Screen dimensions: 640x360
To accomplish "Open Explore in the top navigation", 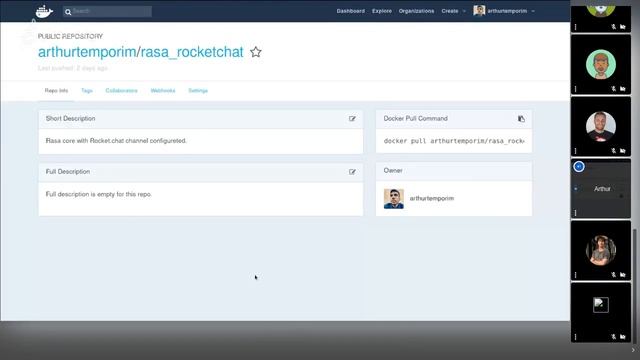I will coord(382,11).
